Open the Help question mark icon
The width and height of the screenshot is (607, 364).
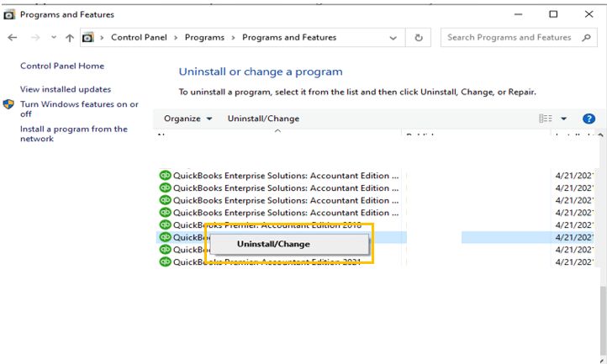coord(589,119)
